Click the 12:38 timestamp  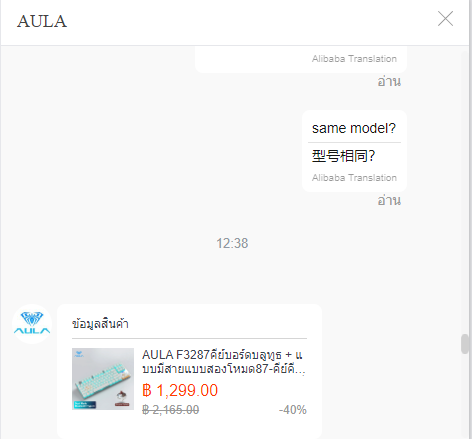tap(232, 243)
